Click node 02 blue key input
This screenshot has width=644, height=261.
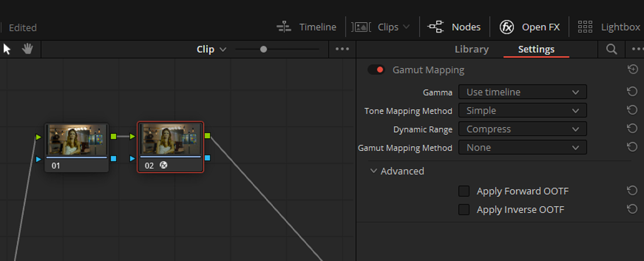coord(132,158)
